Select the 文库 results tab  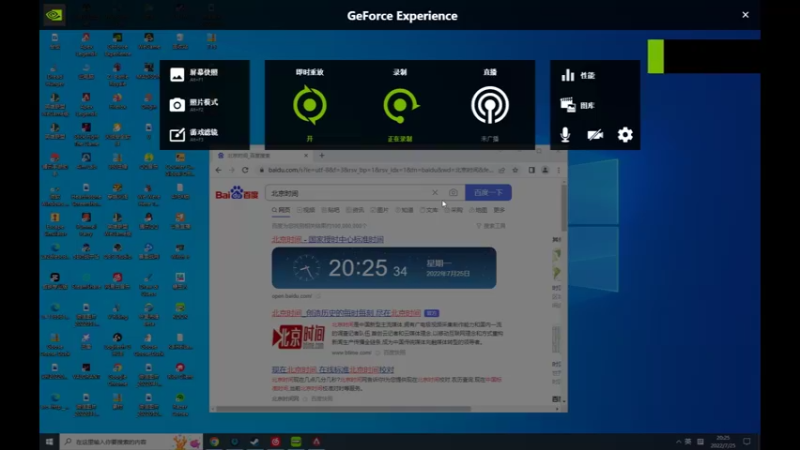429,210
